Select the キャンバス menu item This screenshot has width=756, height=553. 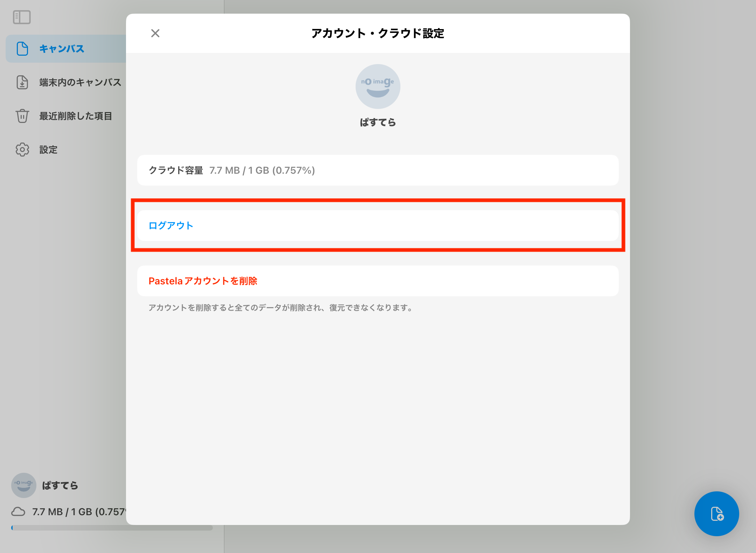coord(62,49)
